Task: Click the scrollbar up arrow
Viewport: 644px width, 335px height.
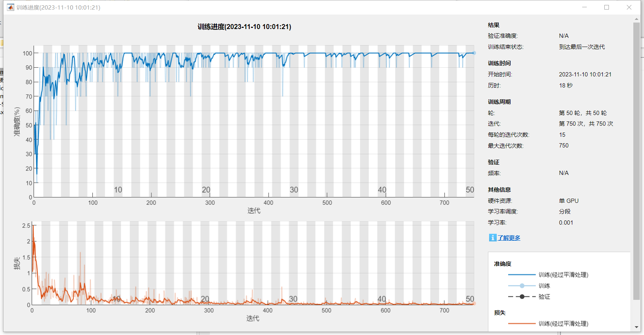Action: pos(636,19)
